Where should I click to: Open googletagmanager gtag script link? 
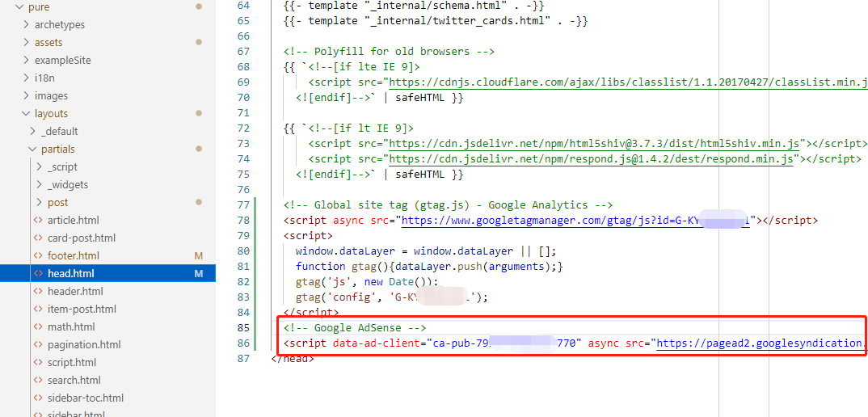tap(575, 221)
